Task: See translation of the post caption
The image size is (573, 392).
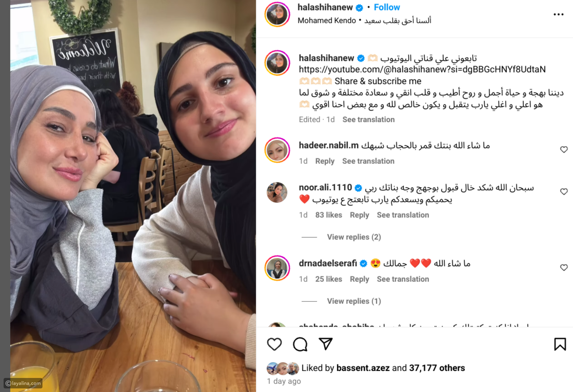Action: click(368, 120)
